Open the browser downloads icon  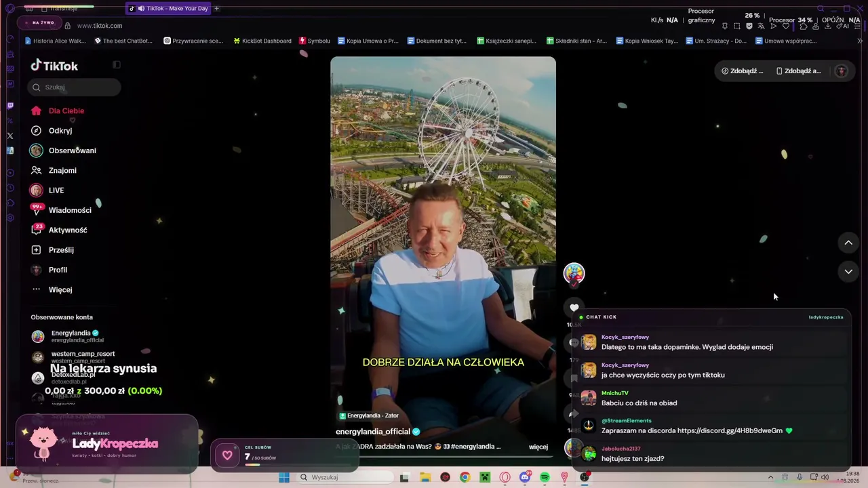(x=828, y=26)
